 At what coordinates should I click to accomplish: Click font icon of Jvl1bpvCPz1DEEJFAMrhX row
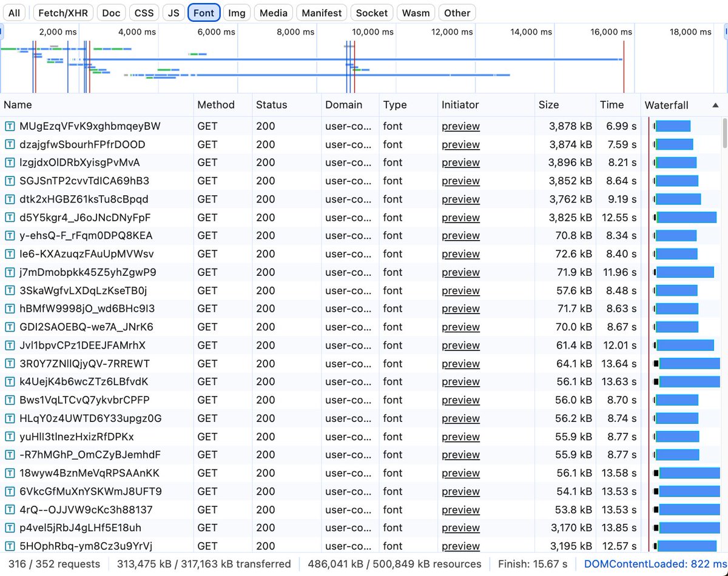click(x=10, y=345)
